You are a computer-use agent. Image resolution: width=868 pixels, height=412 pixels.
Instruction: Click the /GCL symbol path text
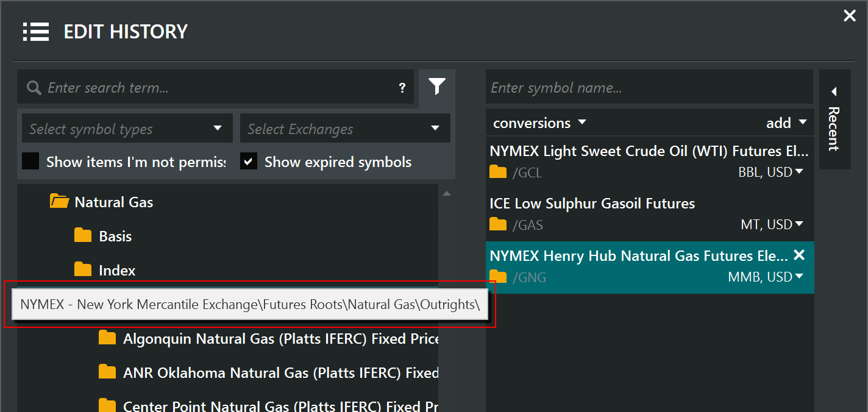527,173
